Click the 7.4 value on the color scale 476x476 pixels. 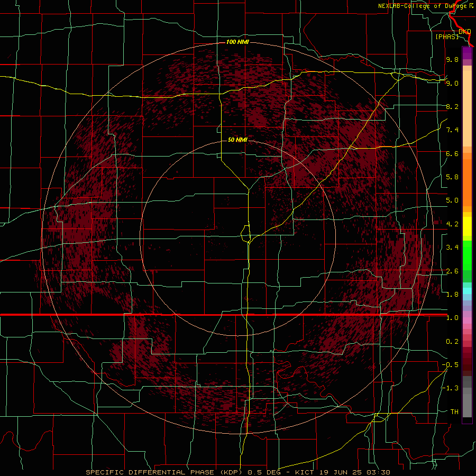(452, 130)
